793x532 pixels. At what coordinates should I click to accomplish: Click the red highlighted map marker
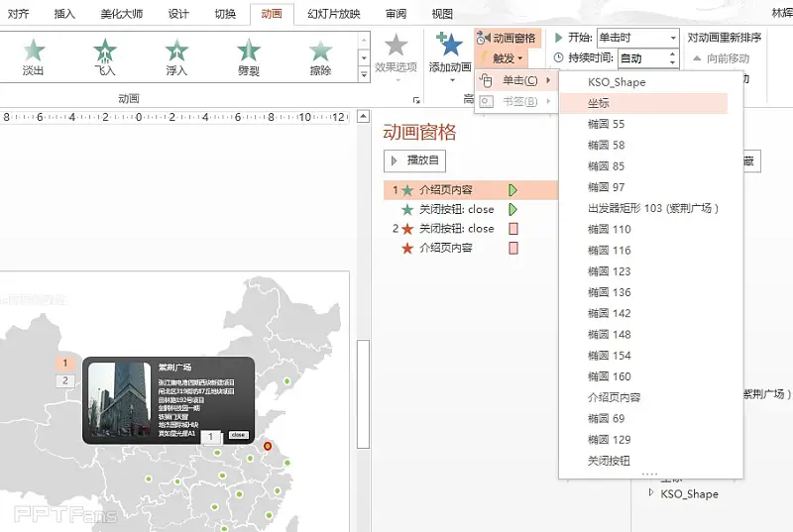tap(268, 446)
